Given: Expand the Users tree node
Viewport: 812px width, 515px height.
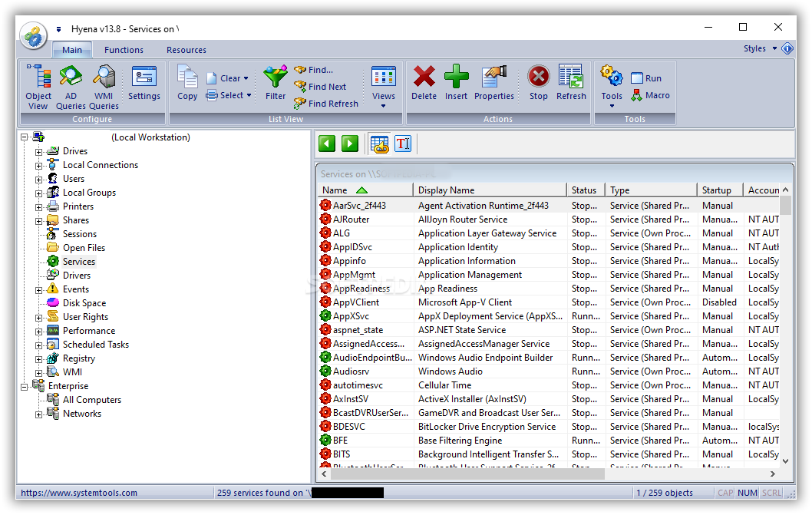Looking at the screenshot, I should [39, 180].
